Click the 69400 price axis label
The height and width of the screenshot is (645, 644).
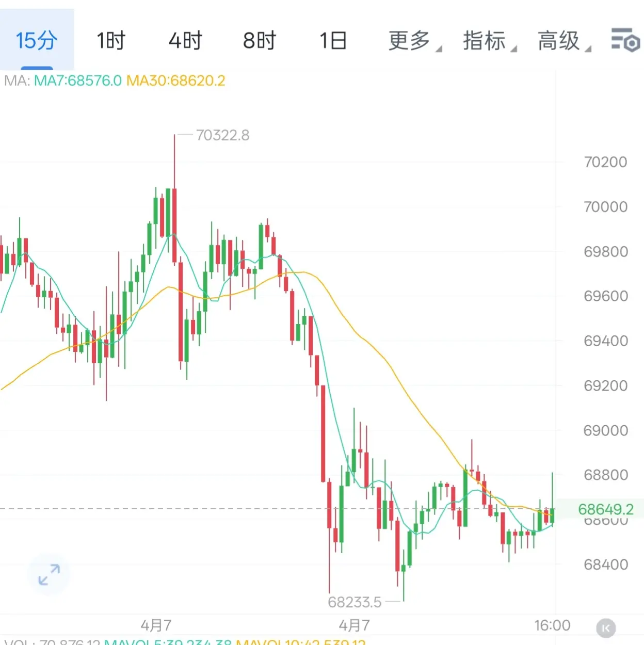(605, 341)
